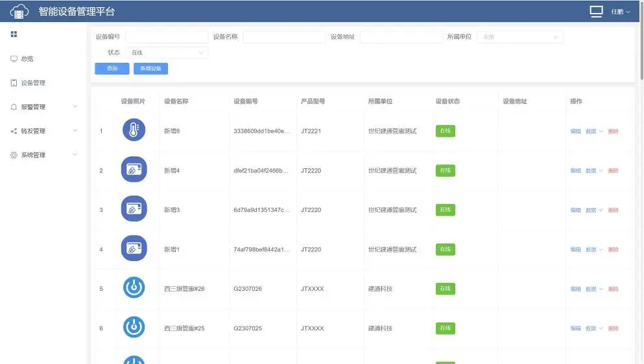Click the 在线 status badge for 新增8
Image resolution: width=644 pixels, height=364 pixels.
445,131
